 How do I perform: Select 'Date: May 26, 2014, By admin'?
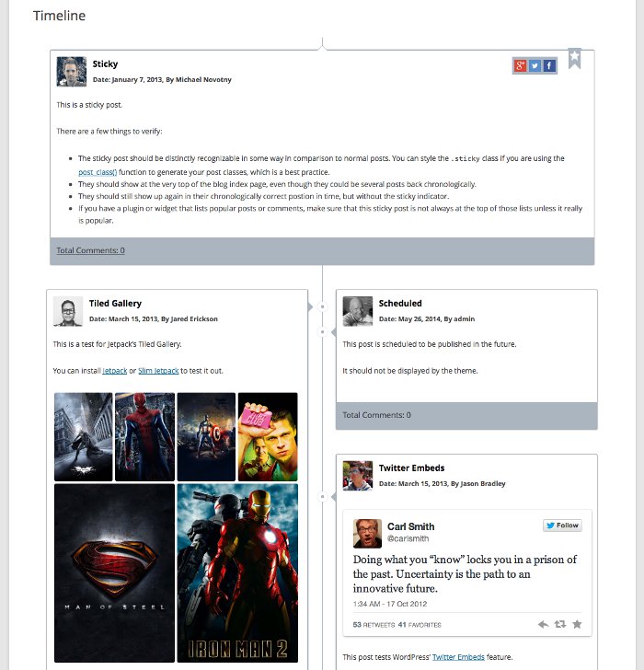tap(427, 318)
